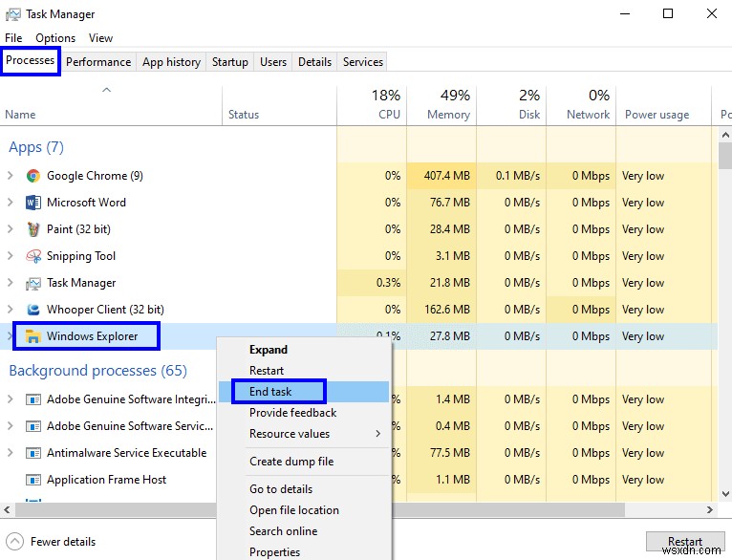Sort by the Memory column header
Screen dimensions: 732x560
pyautogui.click(x=441, y=105)
